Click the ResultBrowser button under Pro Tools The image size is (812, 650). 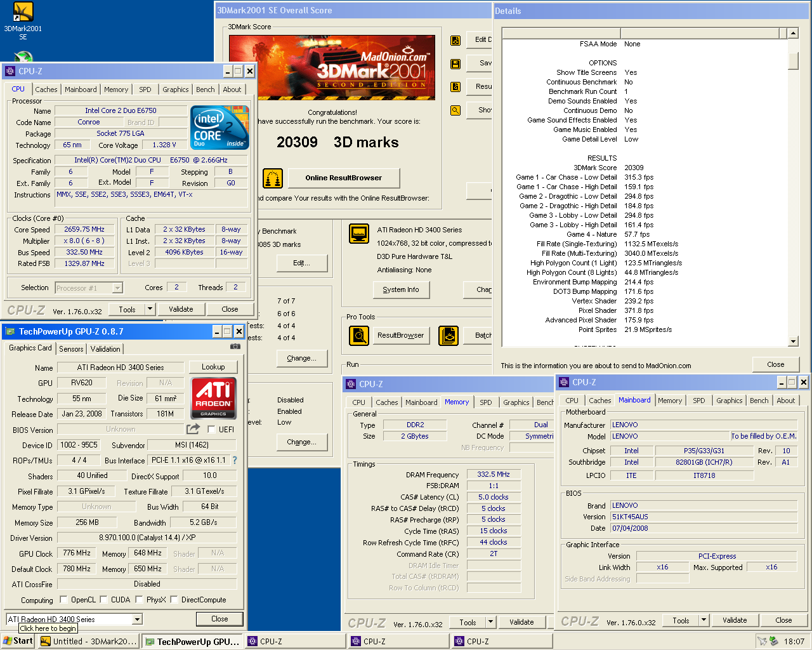tap(401, 335)
